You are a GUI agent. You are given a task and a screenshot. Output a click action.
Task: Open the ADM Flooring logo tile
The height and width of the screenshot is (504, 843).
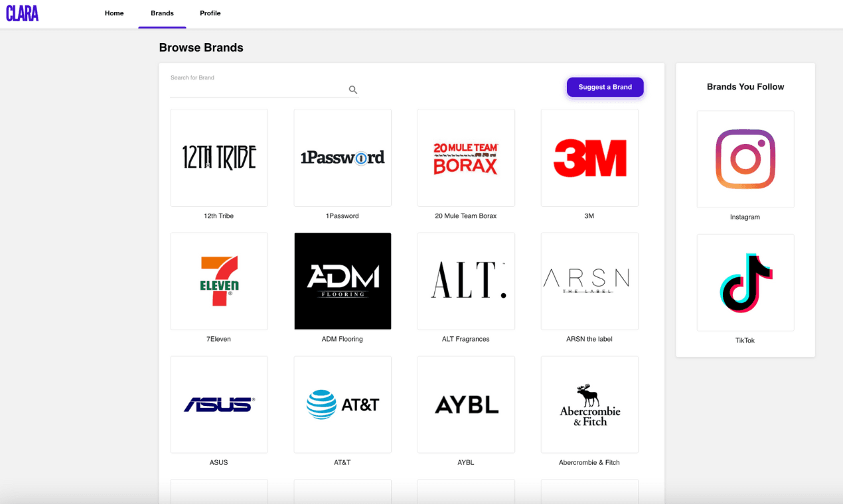tap(343, 281)
